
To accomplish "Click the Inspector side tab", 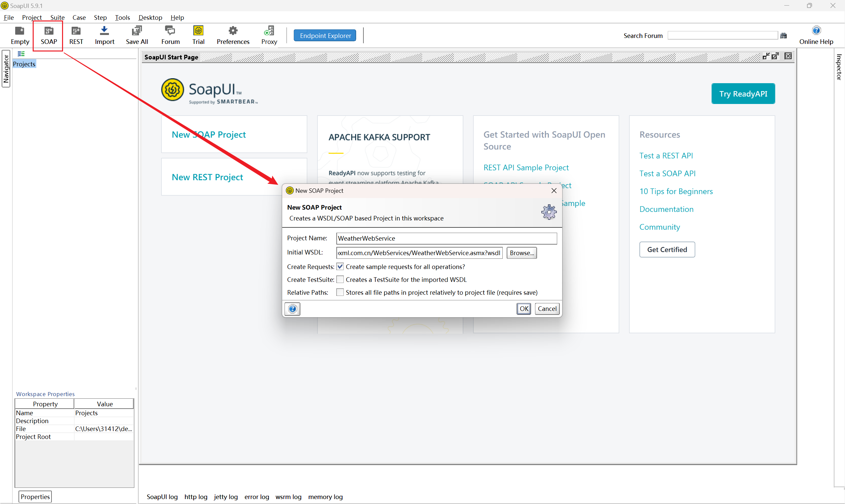I will (839, 67).
